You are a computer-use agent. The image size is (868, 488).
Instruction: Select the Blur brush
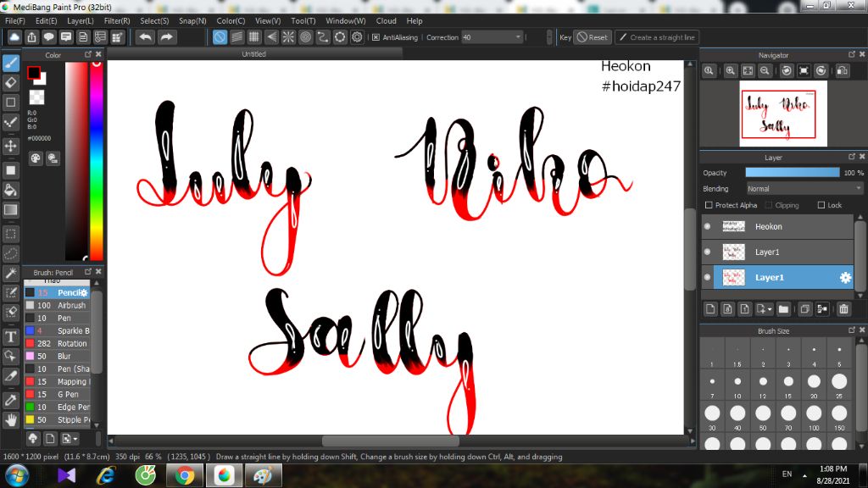57,357
